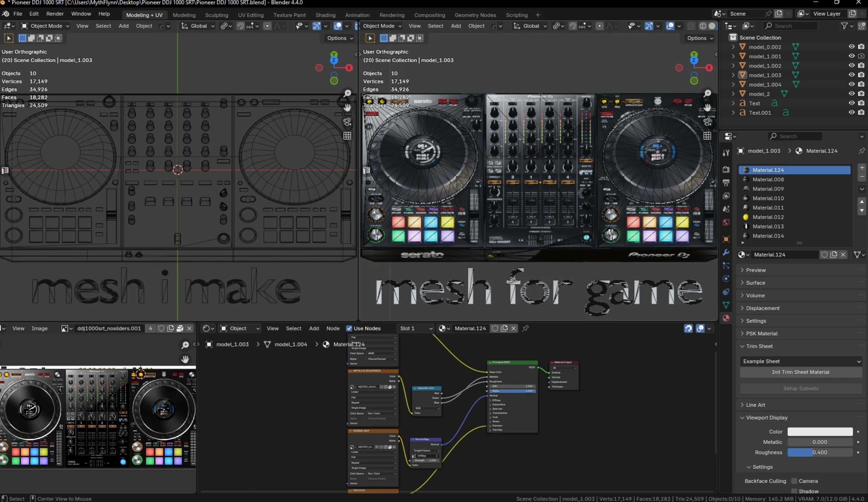
Task: Move the material slot up
Action: click(862, 202)
